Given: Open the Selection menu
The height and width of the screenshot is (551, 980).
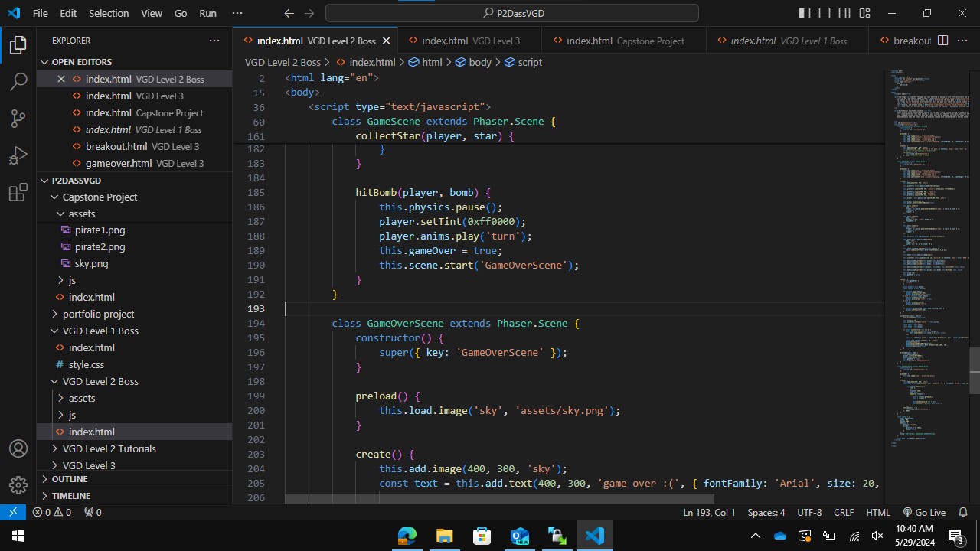Looking at the screenshot, I should [x=109, y=13].
